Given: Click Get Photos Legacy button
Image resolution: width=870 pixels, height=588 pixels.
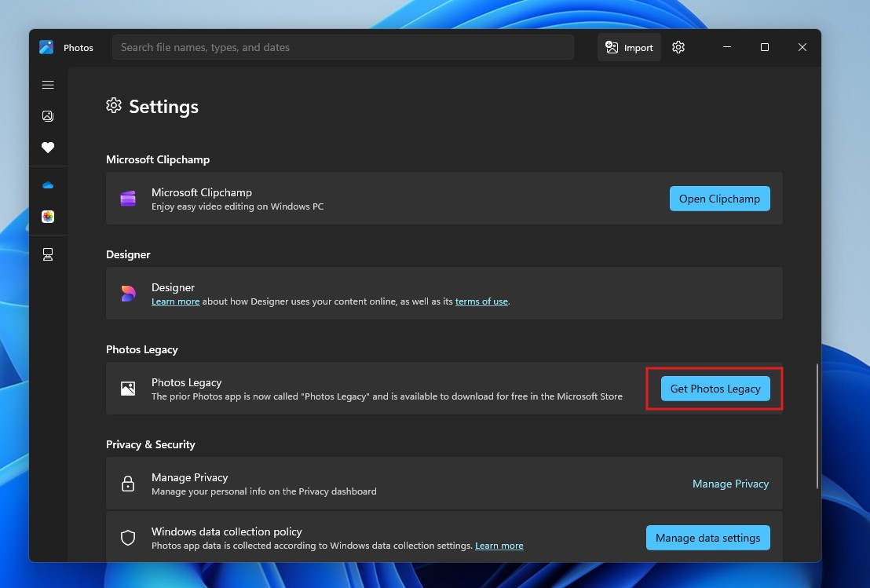Looking at the screenshot, I should pos(715,389).
